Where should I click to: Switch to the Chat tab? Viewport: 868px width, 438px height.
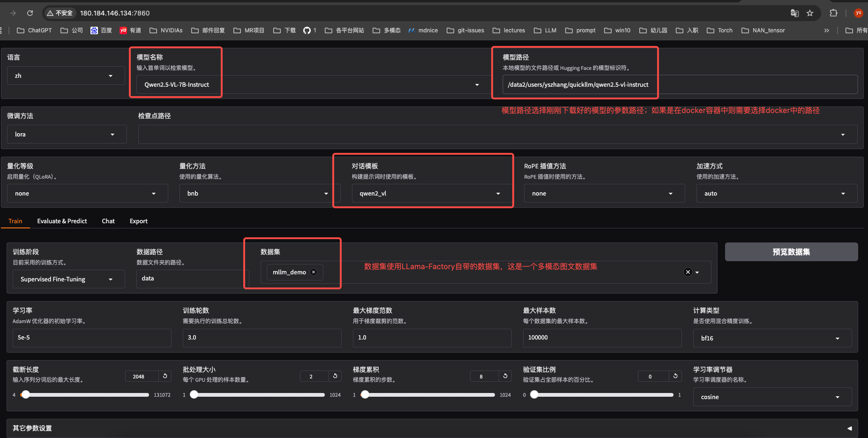tap(108, 221)
